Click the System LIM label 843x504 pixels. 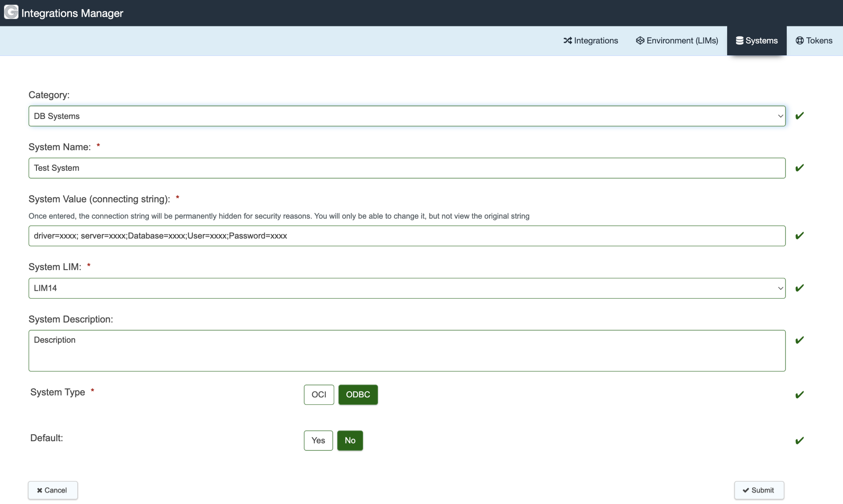pyautogui.click(x=55, y=267)
